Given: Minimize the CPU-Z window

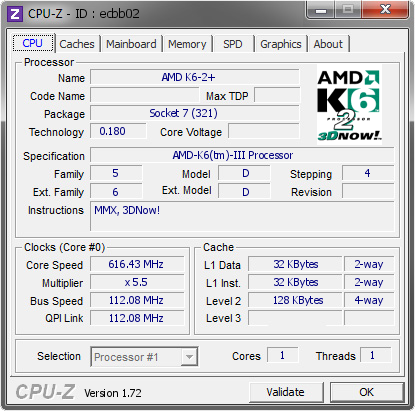Looking at the screenshot, I should (x=321, y=10).
